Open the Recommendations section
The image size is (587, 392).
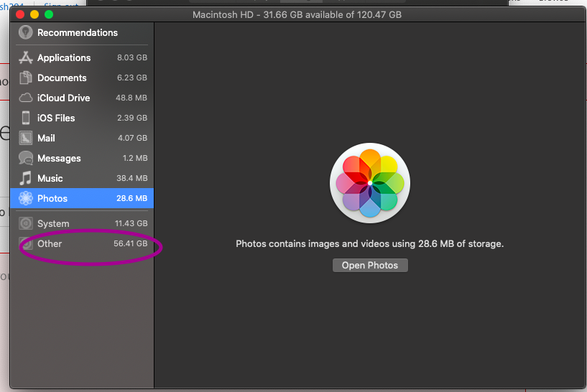coord(78,32)
